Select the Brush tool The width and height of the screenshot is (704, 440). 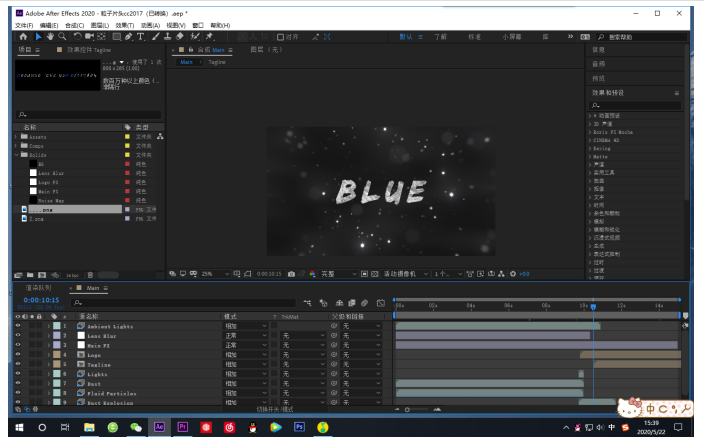click(x=155, y=37)
